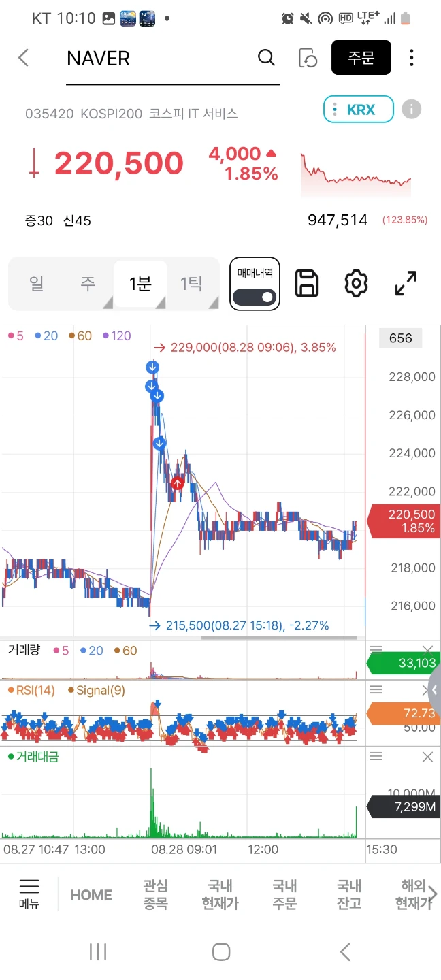Tap the 20 moving average legend

[47, 336]
